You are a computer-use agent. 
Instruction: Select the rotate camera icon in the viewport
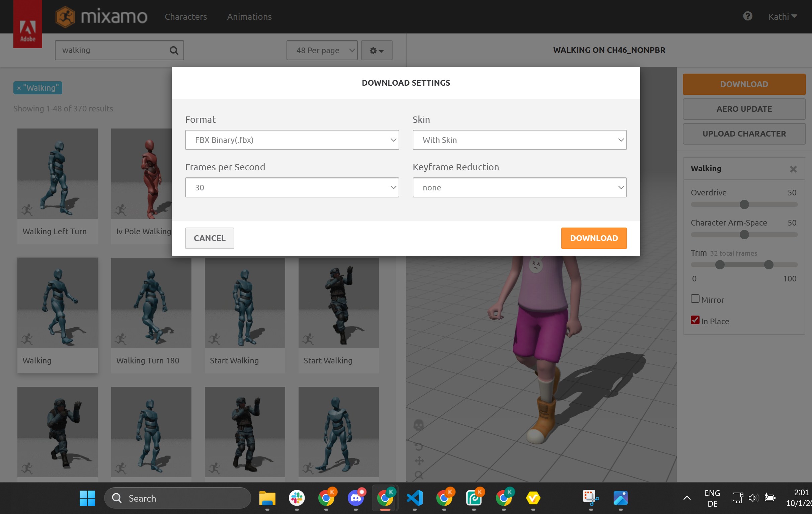click(419, 447)
